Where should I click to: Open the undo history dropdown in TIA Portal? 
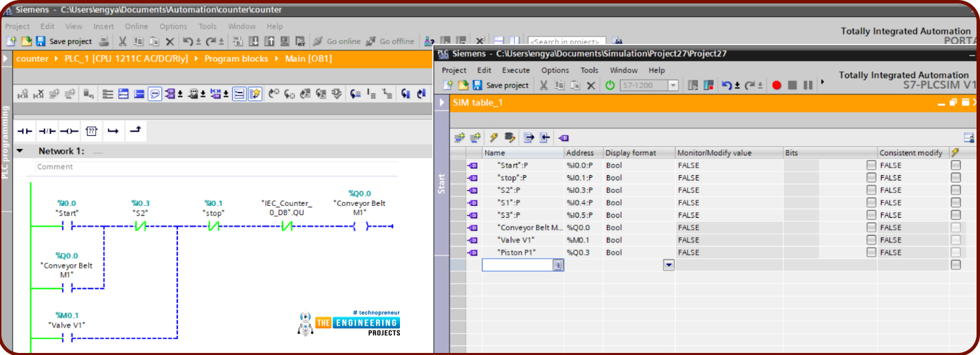(x=198, y=42)
